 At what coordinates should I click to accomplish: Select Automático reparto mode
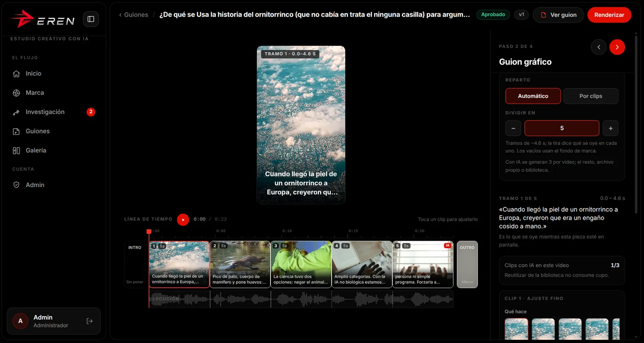(x=533, y=96)
